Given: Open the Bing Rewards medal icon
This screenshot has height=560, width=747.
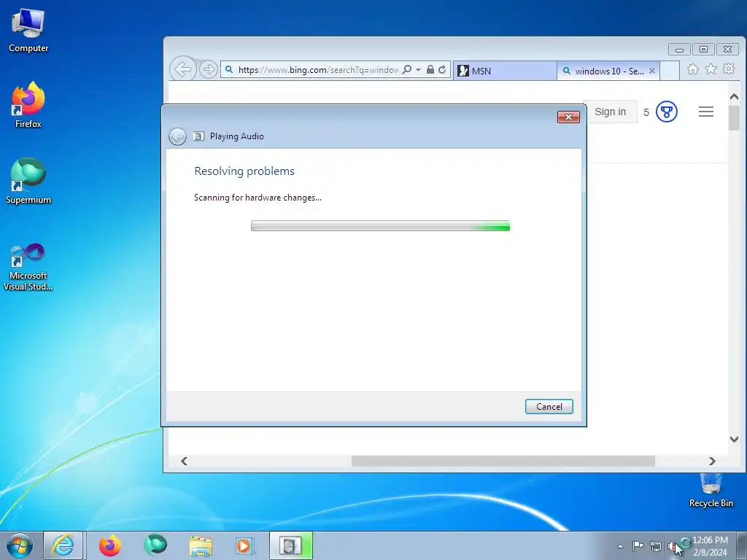Looking at the screenshot, I should 667,112.
